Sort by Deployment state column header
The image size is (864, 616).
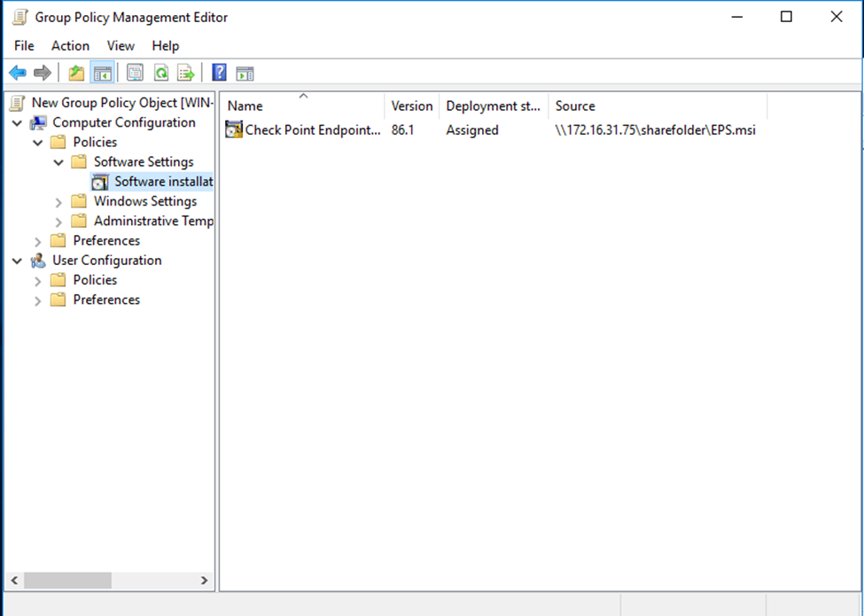(494, 105)
